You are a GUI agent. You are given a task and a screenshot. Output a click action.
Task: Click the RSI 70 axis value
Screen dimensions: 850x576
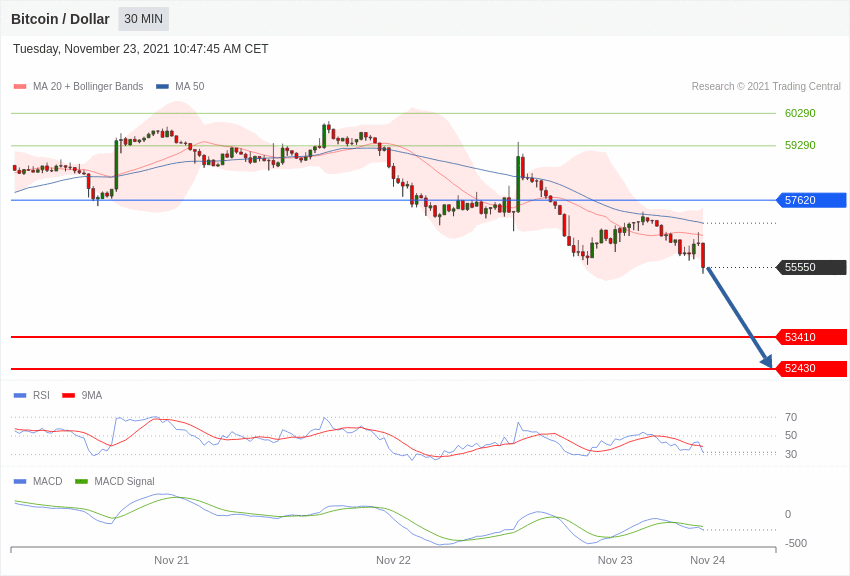(791, 417)
